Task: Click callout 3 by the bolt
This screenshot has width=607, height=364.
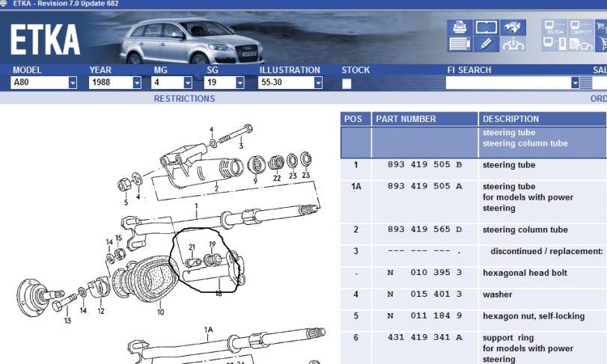Action: coord(241,146)
